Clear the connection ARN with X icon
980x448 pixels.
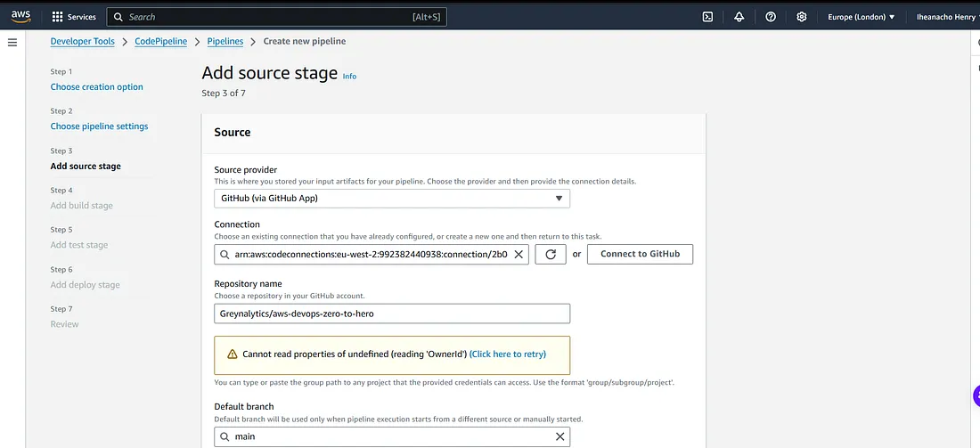coord(519,255)
